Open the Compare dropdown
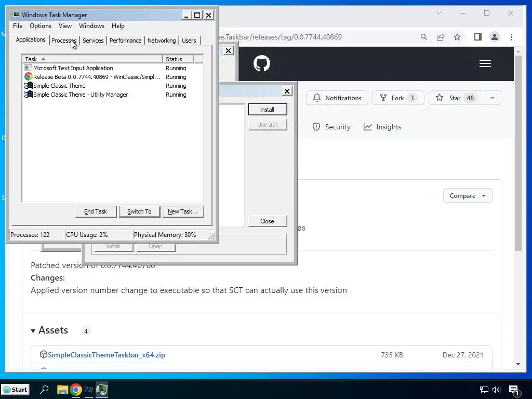The width and height of the screenshot is (532, 399). click(x=468, y=196)
